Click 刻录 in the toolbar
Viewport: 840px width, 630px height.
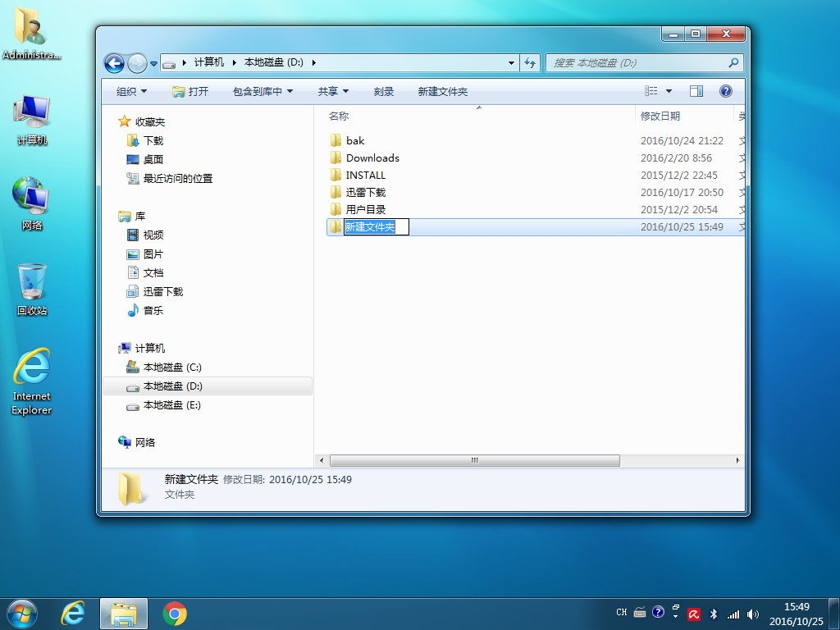(384, 92)
